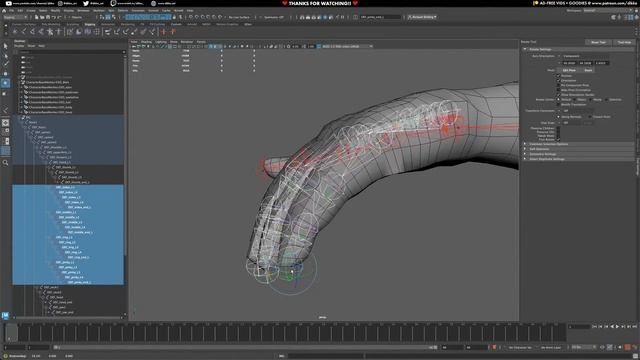Activate the Move tool in the toolbox
Viewport: 640px width, 360px height.
5,73
